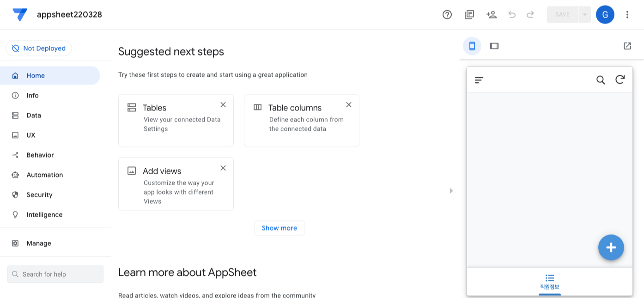Click the appsheet220328 app name

tap(69, 15)
